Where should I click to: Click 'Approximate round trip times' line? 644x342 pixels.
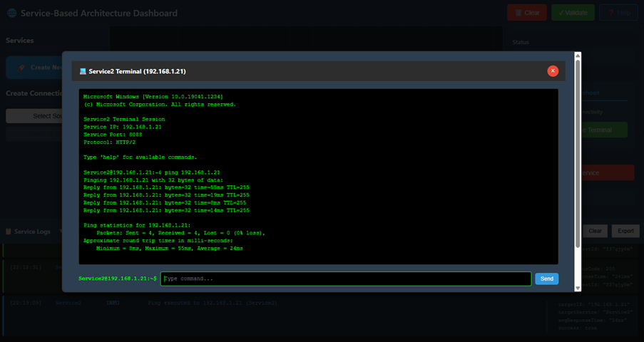pos(158,241)
